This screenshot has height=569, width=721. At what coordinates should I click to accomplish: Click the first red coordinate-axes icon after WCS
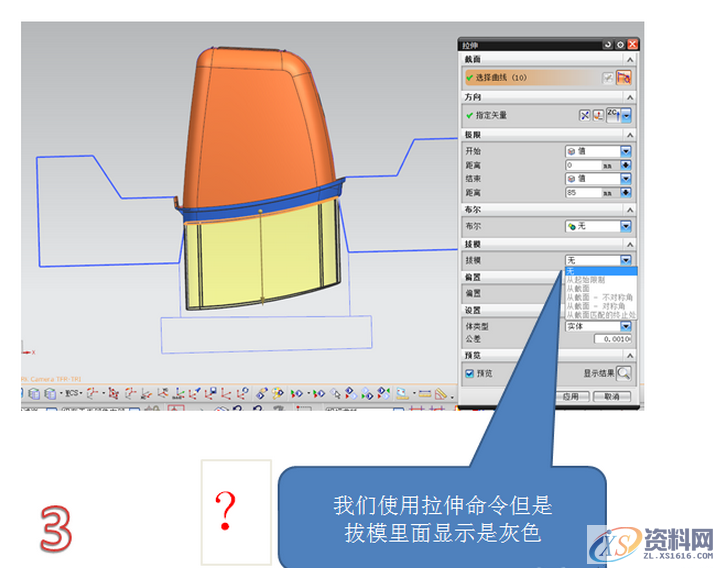[92, 393]
